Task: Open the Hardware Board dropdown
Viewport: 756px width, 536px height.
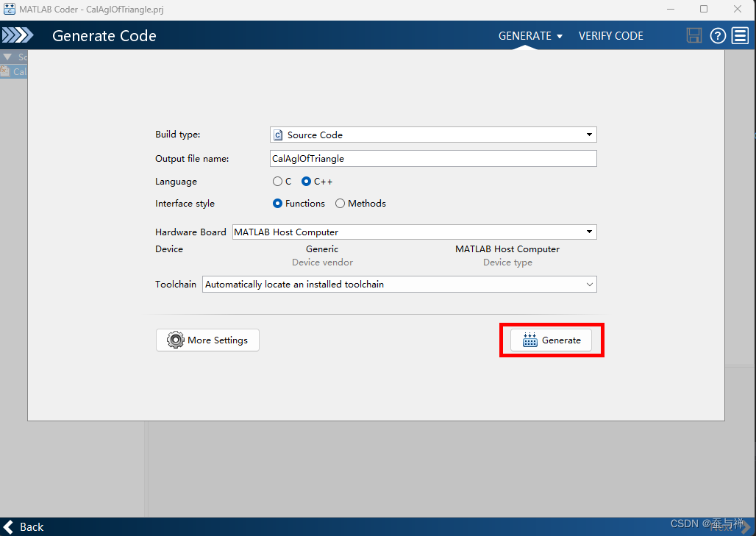Action: 415,232
